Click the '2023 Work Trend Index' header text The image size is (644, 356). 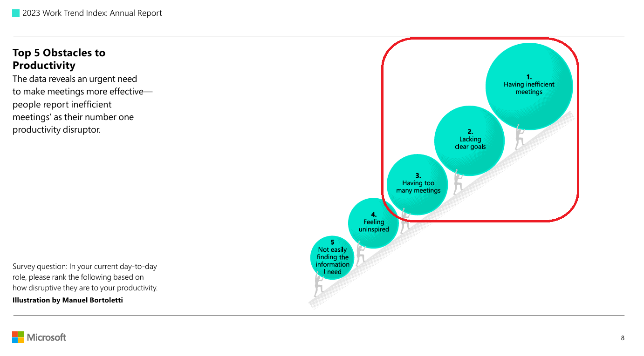click(92, 13)
